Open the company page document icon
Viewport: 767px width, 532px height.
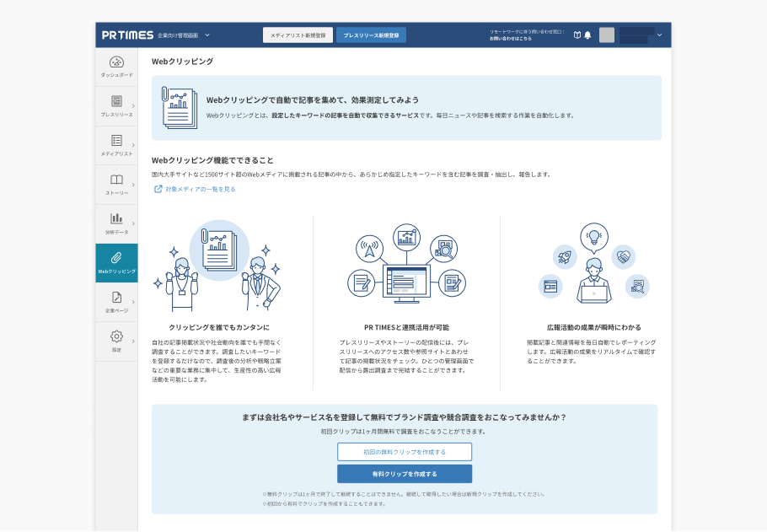116,297
